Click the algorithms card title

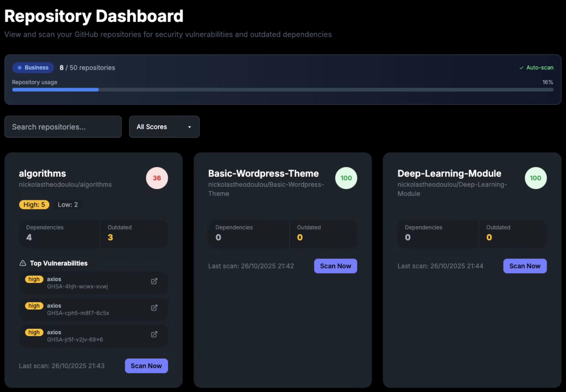pos(42,173)
